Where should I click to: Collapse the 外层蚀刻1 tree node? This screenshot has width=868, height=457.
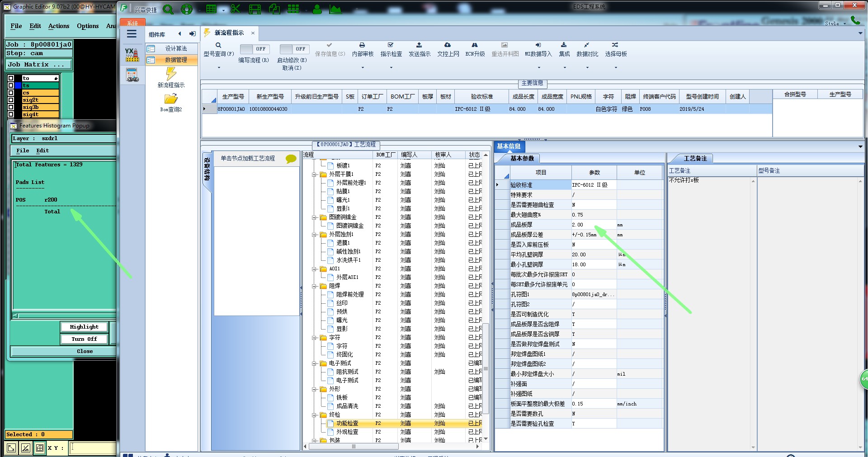pos(314,235)
